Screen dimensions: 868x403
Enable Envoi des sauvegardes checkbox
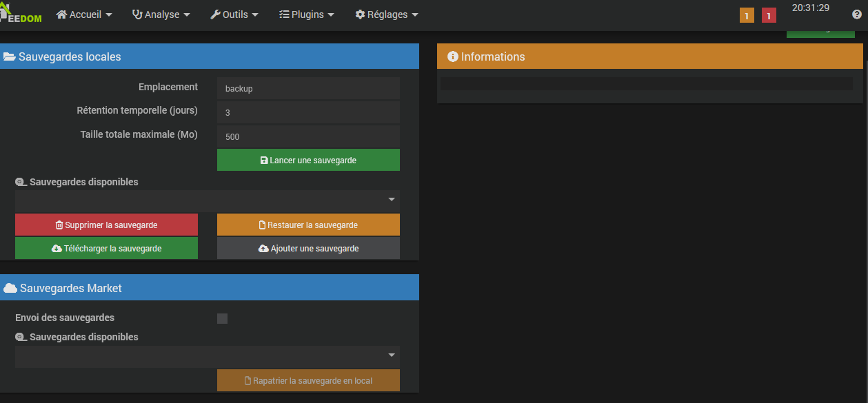click(222, 318)
